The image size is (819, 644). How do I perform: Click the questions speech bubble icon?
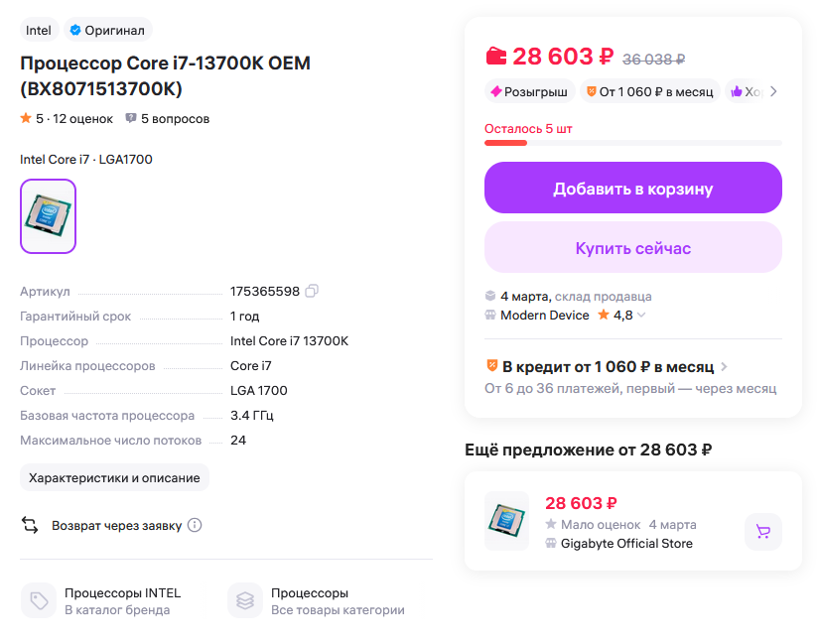coord(131,119)
